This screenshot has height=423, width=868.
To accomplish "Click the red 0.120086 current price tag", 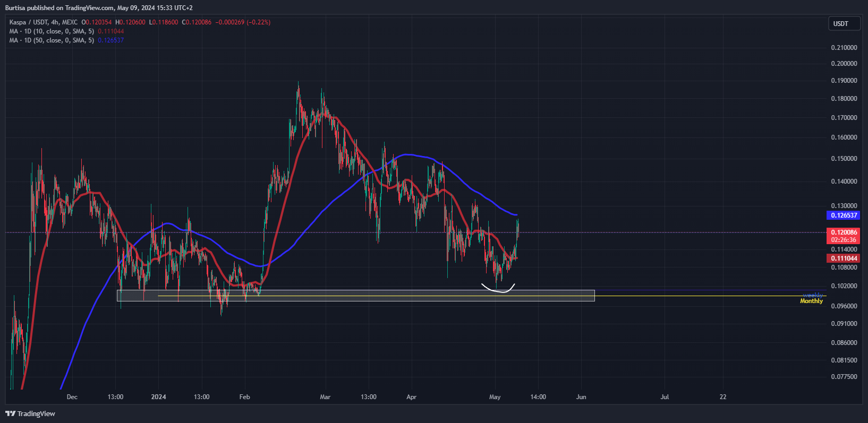I will 844,232.
